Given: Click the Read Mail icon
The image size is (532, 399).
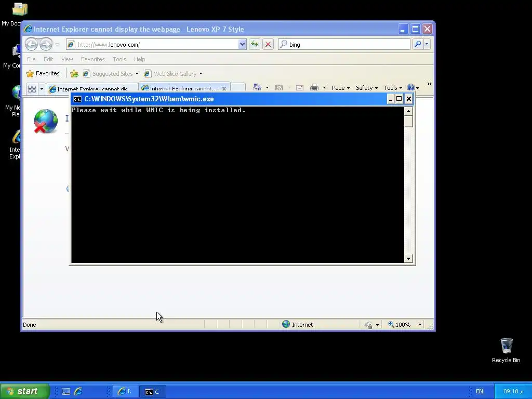Looking at the screenshot, I should point(300,87).
